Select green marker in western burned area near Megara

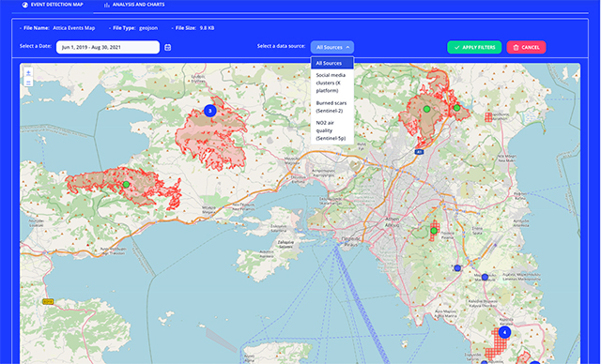tap(126, 185)
